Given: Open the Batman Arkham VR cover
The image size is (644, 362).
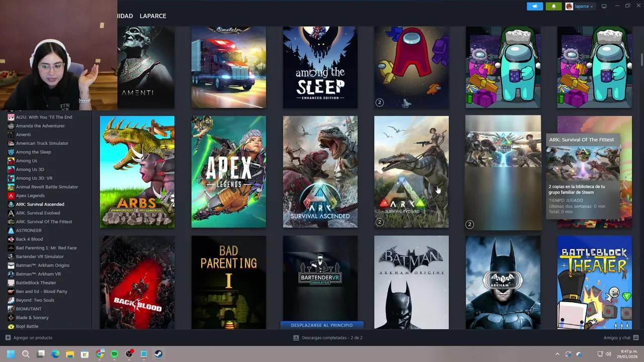Looking at the screenshot, I should [503, 282].
